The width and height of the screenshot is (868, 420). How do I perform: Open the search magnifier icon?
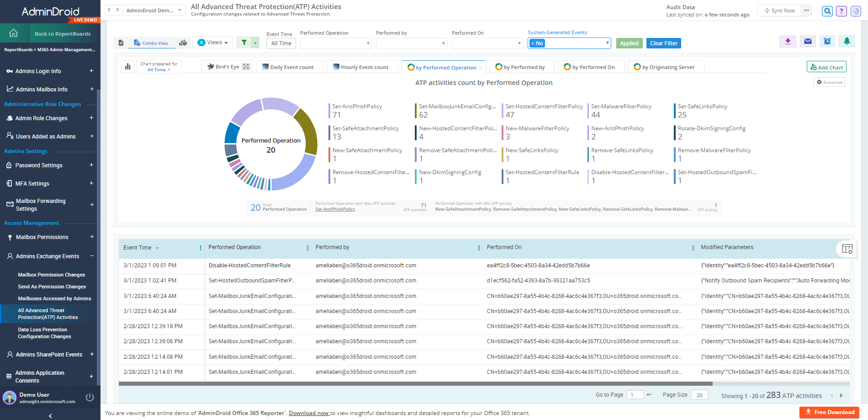(827, 11)
